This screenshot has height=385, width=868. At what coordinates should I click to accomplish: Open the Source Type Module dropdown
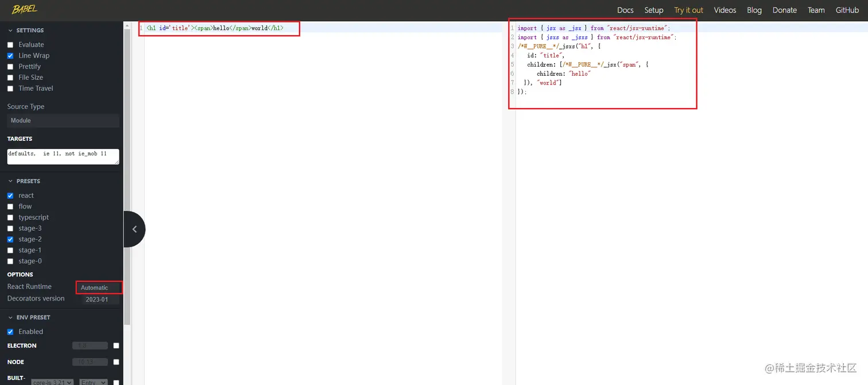click(x=63, y=121)
